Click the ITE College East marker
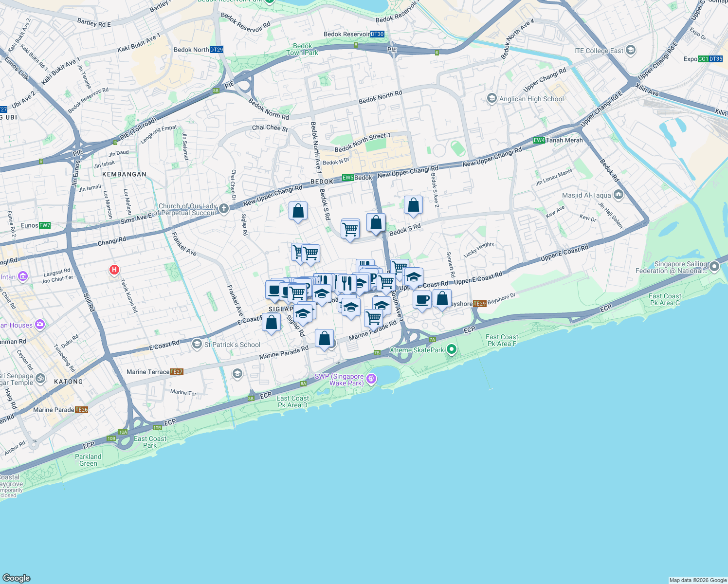The width and height of the screenshot is (728, 584). coord(631,49)
